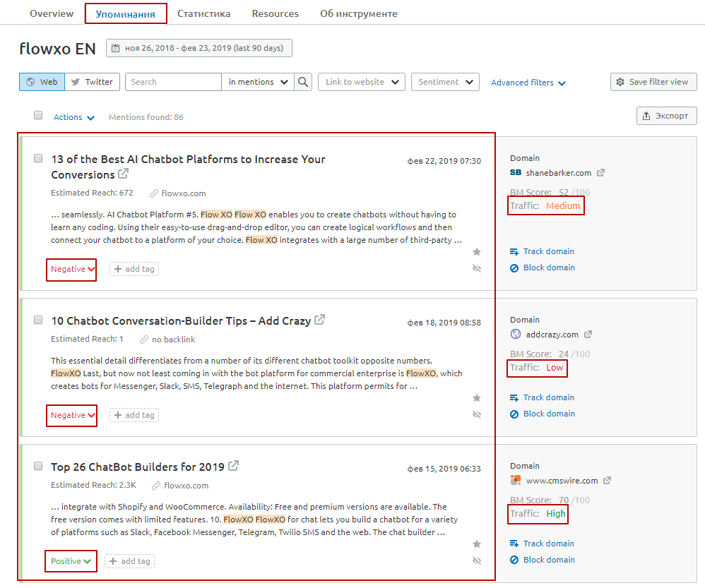Open title Top 26 ChatBot Builders for 2019

(138, 467)
